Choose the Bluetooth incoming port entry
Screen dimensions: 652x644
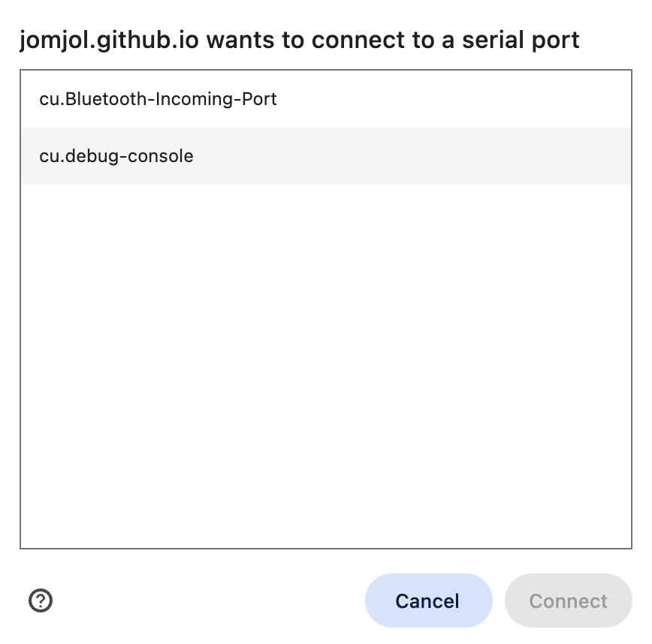point(158,99)
